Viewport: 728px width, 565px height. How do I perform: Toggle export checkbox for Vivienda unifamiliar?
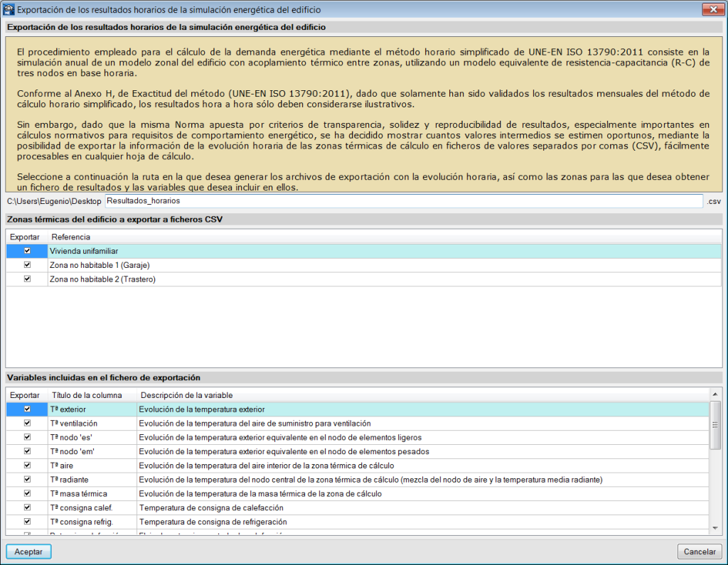pyautogui.click(x=28, y=251)
